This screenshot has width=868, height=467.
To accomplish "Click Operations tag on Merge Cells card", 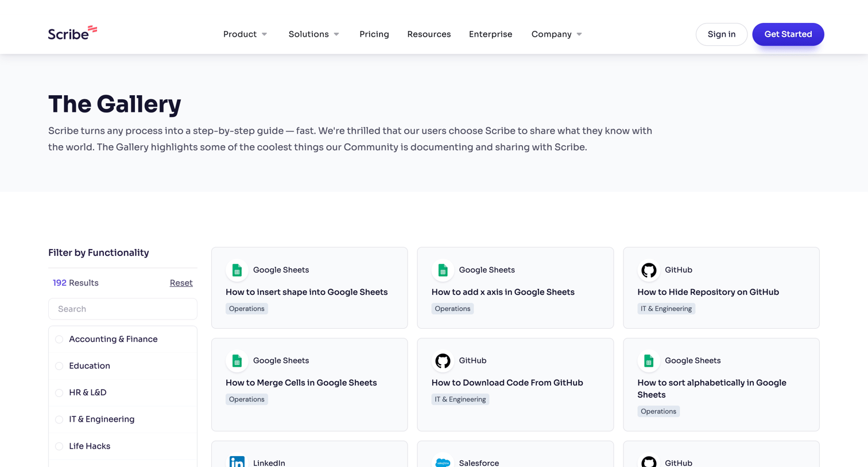I will tap(247, 399).
